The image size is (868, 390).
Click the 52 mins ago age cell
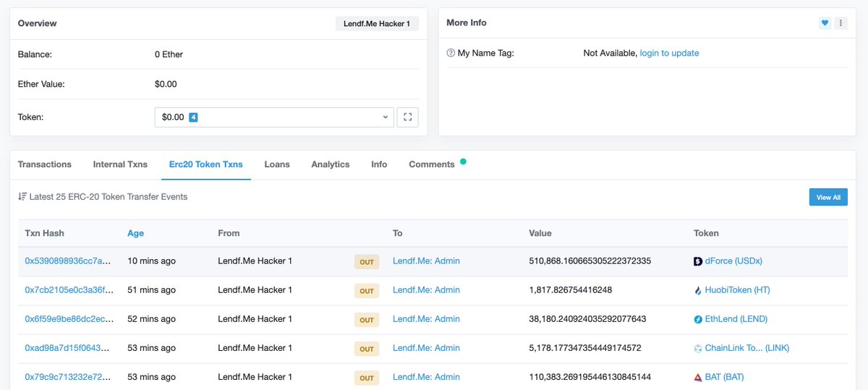click(151, 318)
